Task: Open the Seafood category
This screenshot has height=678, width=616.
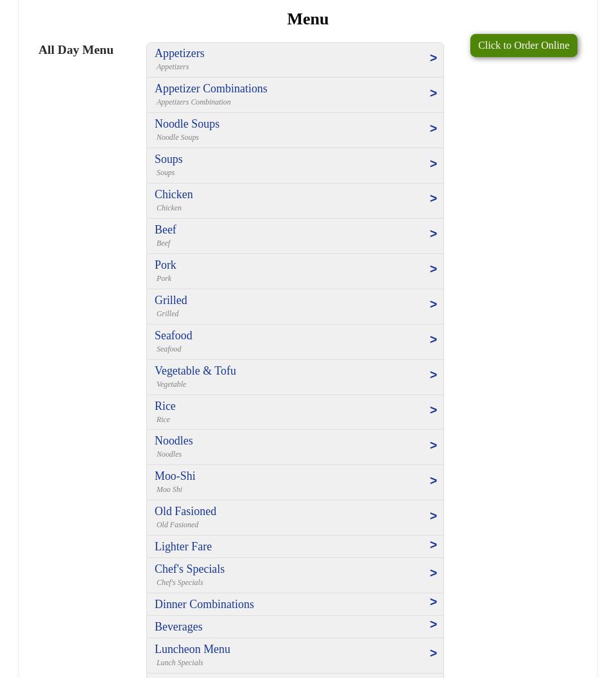Action: [x=173, y=335]
